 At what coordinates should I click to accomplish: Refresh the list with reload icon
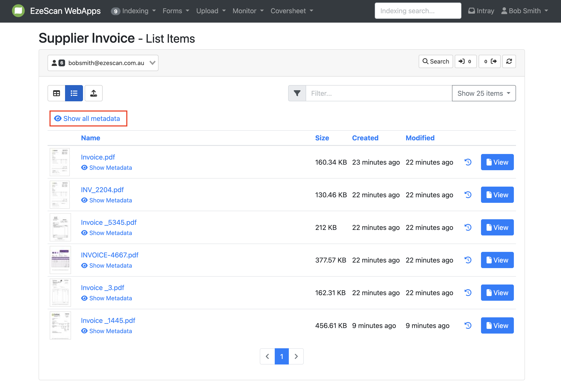[x=509, y=62]
